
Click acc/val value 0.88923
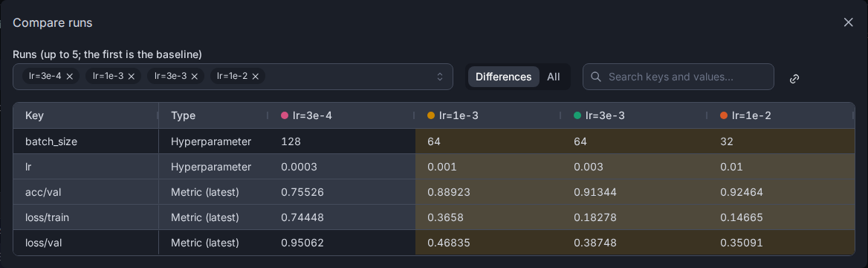[x=449, y=192]
